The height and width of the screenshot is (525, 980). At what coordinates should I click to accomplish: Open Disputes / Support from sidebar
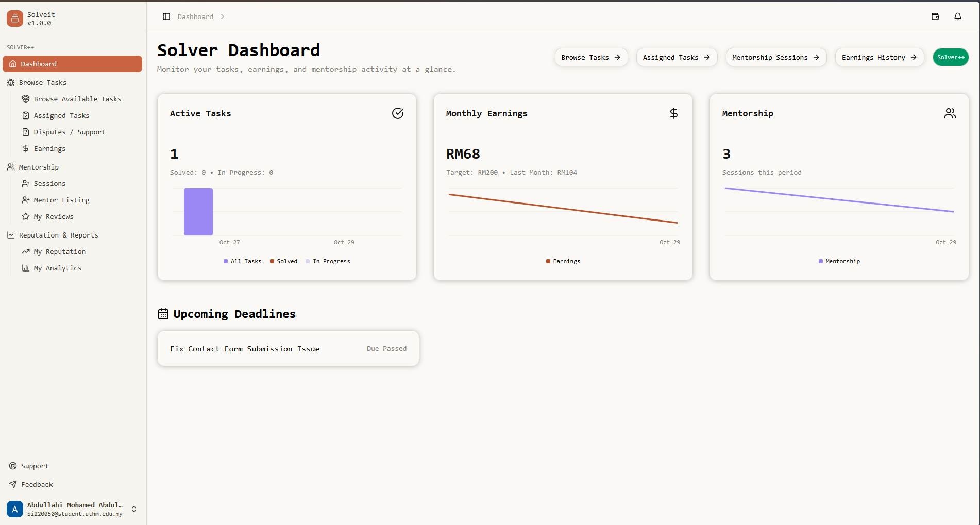69,132
